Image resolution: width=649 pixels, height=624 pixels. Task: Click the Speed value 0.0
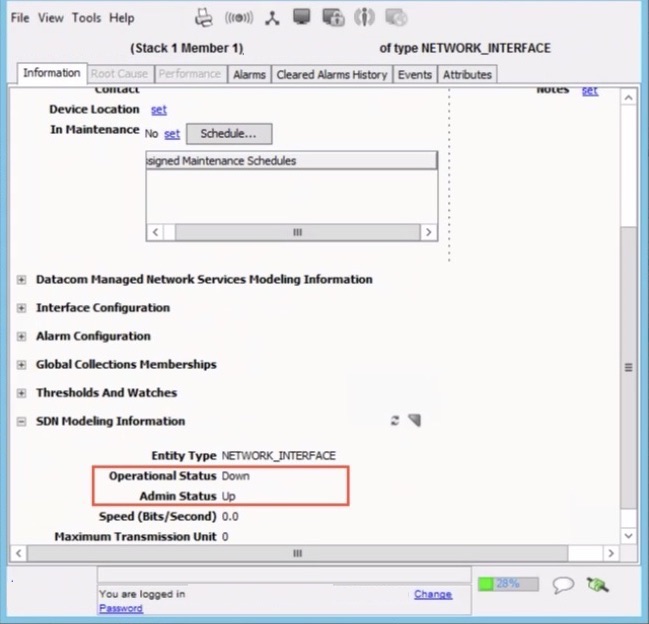pos(230,516)
